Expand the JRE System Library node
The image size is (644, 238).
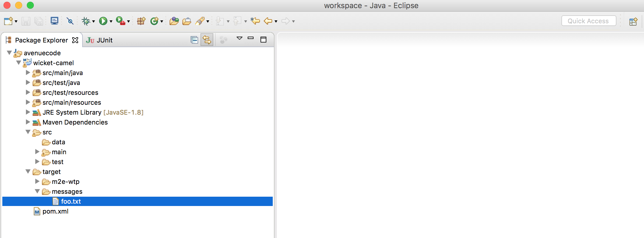(x=28, y=112)
